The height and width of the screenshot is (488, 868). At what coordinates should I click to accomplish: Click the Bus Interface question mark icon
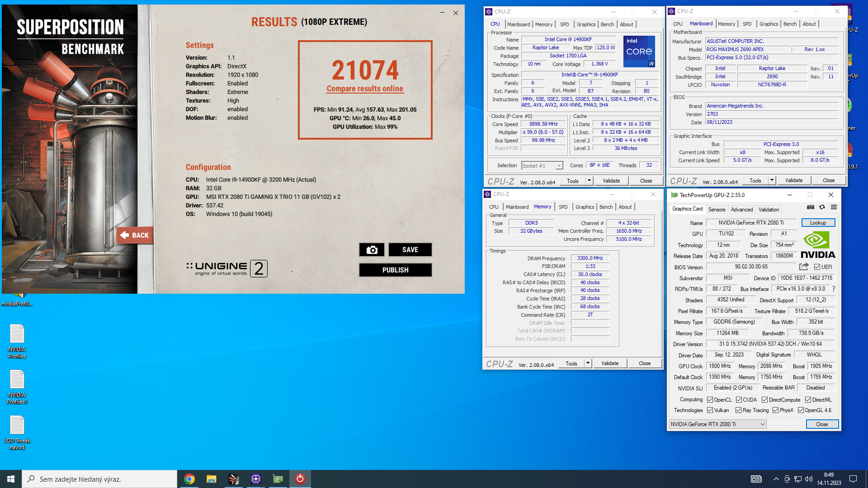click(834, 289)
